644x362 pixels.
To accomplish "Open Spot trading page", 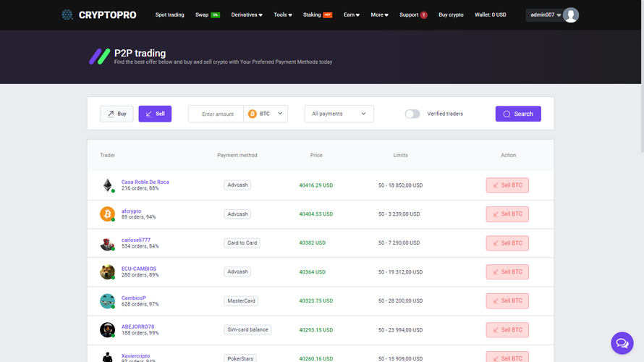I will click(x=170, y=14).
